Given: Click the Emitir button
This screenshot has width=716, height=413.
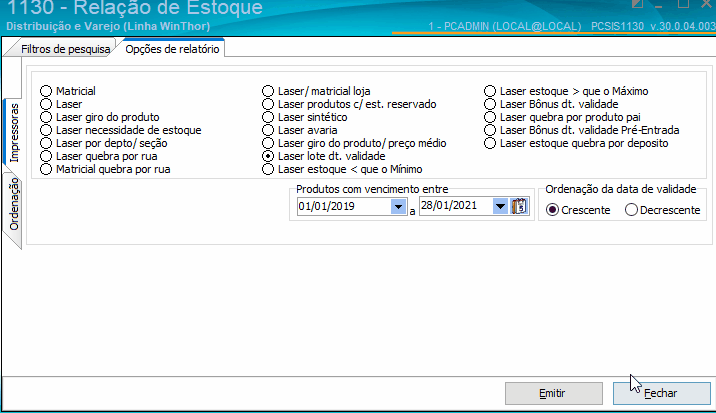Looking at the screenshot, I should 553,393.
